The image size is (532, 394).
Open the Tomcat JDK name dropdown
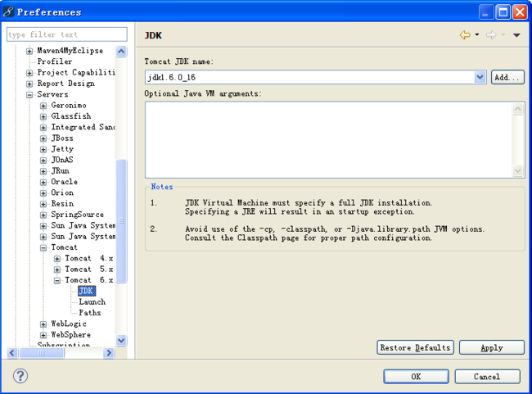[480, 77]
